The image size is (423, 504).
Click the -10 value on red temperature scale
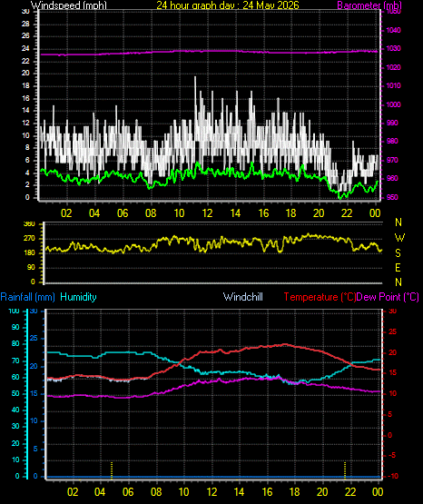point(393,476)
